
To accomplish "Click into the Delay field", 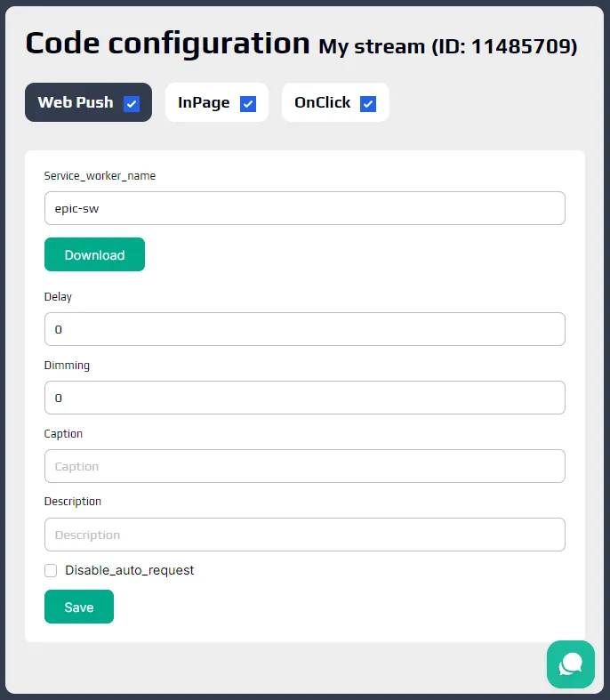I will [x=305, y=329].
